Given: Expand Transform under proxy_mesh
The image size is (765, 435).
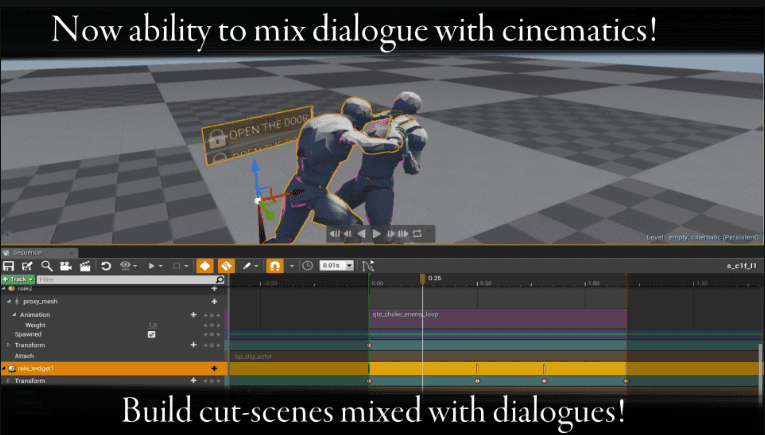Looking at the screenshot, I should 8,345.
